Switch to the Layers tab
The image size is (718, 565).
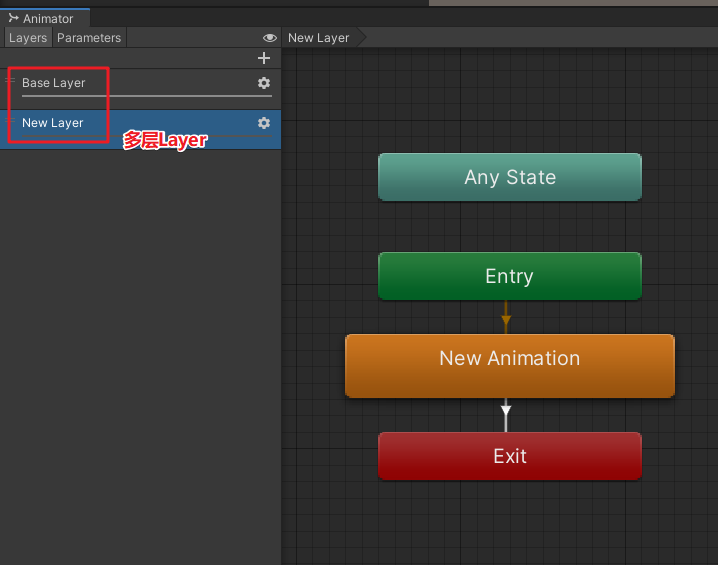coord(28,38)
